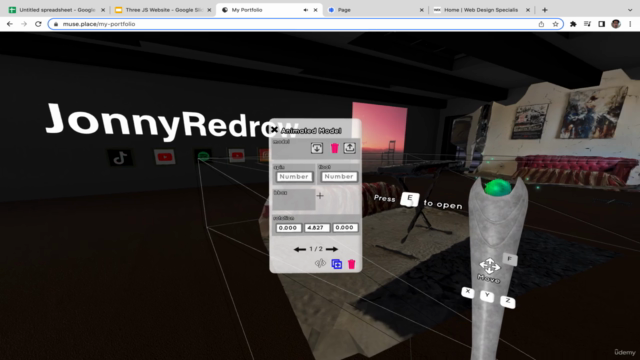
Task: Click the first YouTube icon on wall
Action: (164, 157)
